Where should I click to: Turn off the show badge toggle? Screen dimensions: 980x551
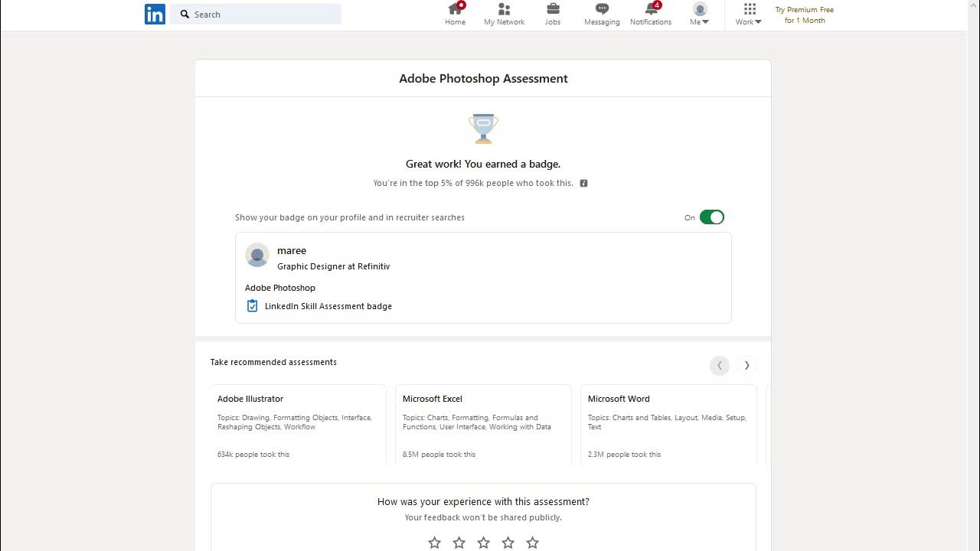(712, 217)
